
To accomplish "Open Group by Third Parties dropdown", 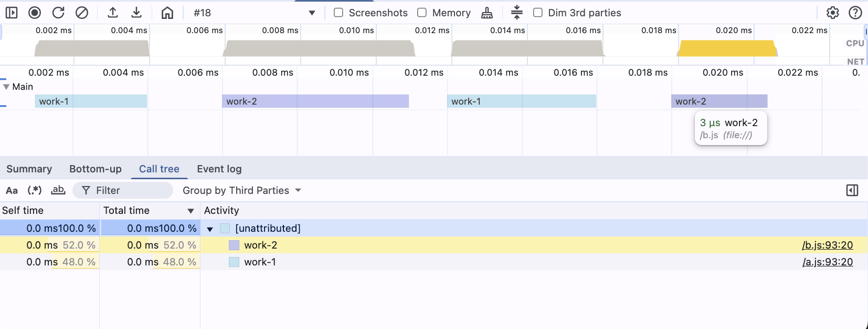I will tap(241, 190).
